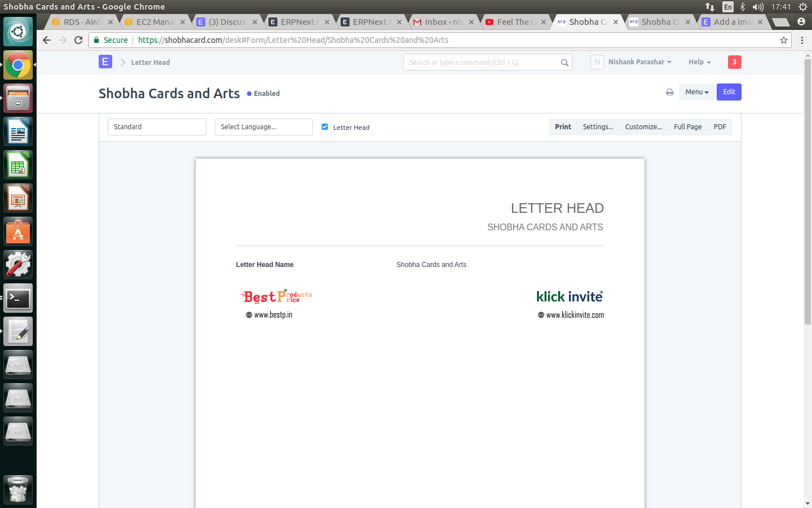Switch to the Inbox Gmail tab
812x508 pixels.
tap(444, 22)
